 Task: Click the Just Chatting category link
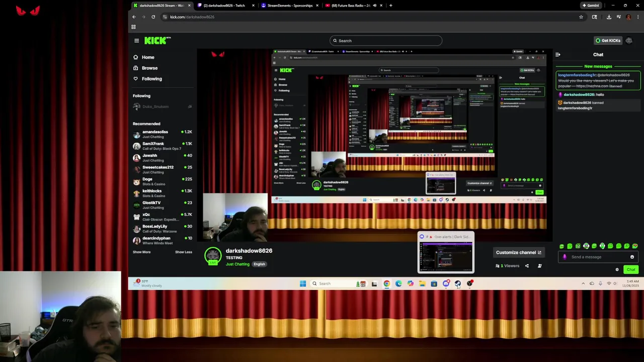tap(237, 264)
